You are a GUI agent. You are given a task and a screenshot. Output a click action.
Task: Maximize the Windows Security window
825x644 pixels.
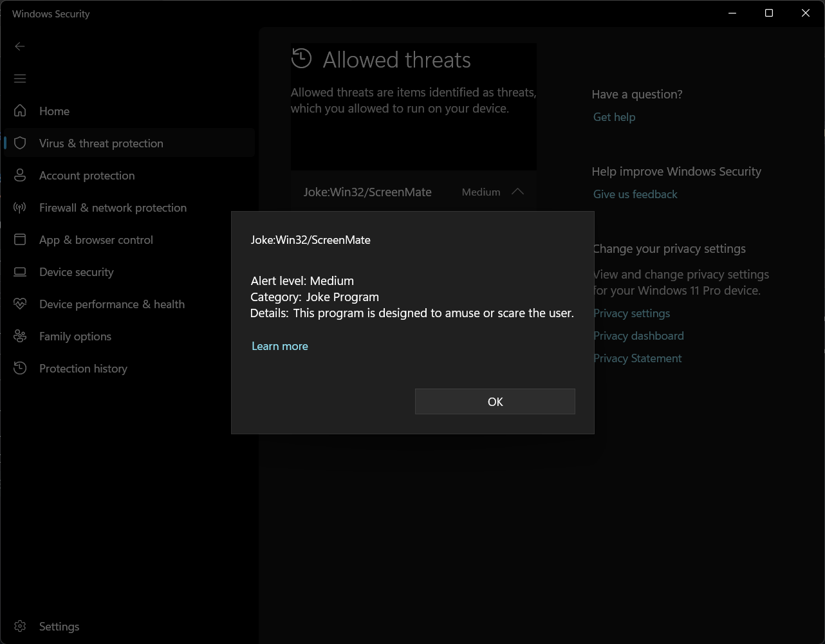click(x=768, y=13)
